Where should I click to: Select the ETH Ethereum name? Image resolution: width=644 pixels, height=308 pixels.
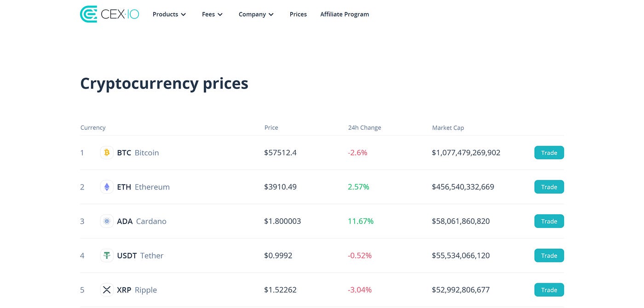click(144, 187)
